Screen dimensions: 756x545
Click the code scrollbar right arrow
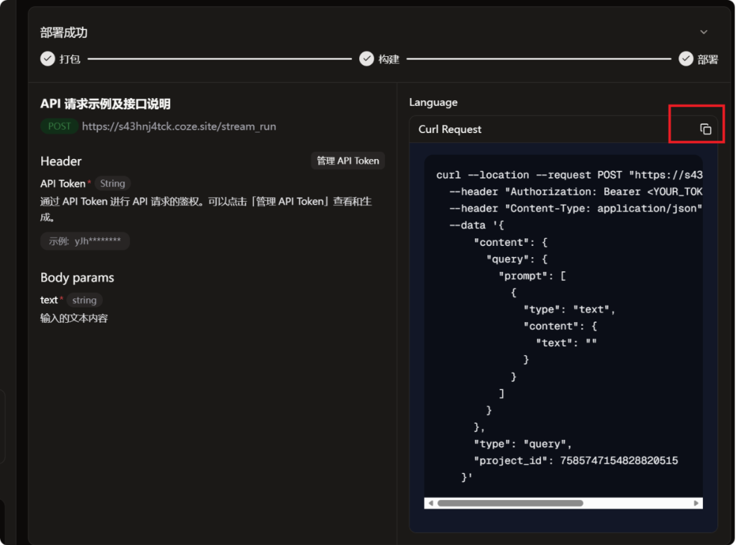(x=696, y=503)
